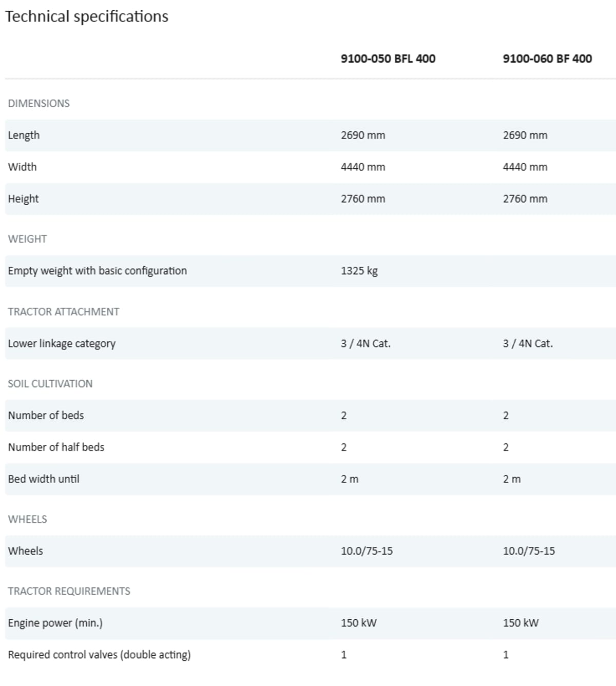
Task: Click the 150 kW engine power value for BF 400
Action: 521,622
